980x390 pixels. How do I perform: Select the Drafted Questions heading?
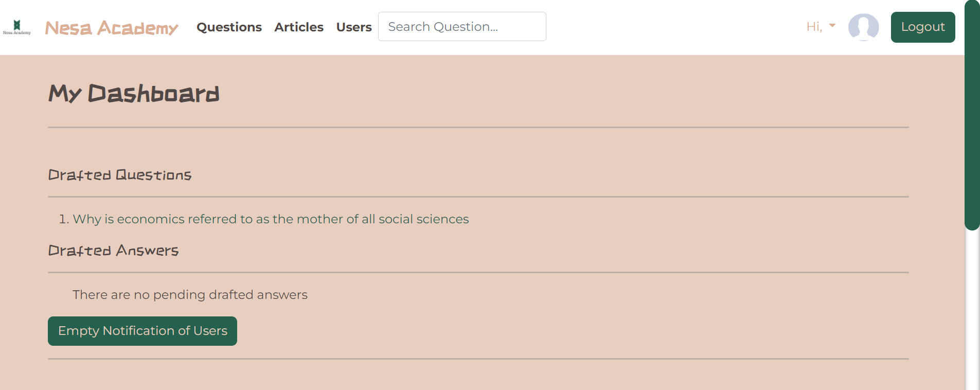tap(120, 175)
